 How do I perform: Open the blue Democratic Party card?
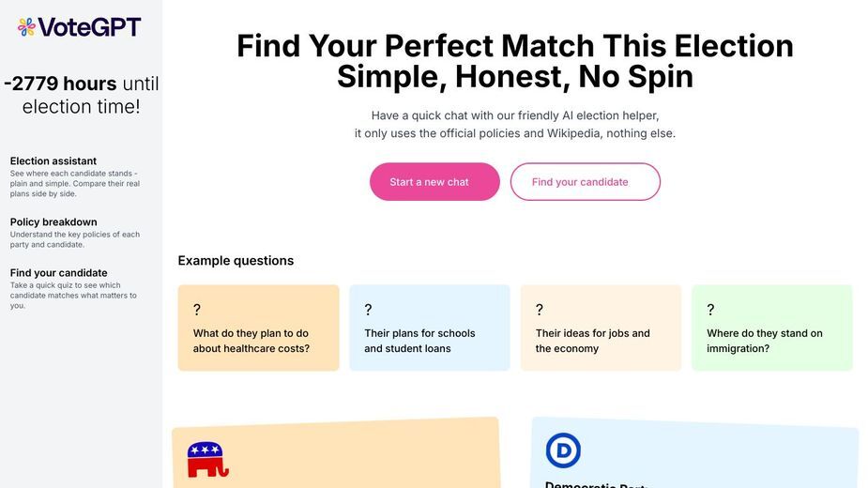694,452
